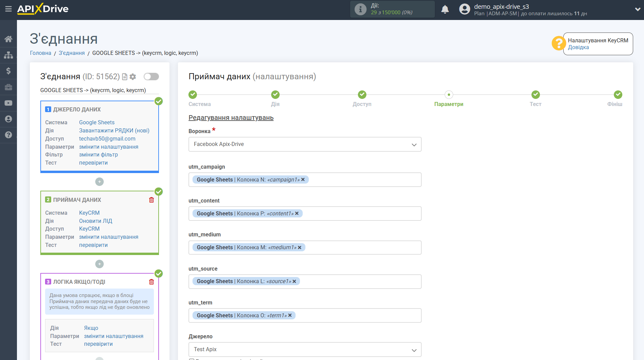Open the home sidebar icon
Screen dimensions: 644x360
tap(8, 39)
